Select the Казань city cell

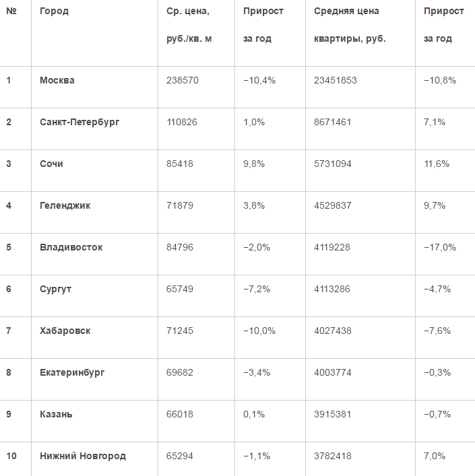point(56,414)
